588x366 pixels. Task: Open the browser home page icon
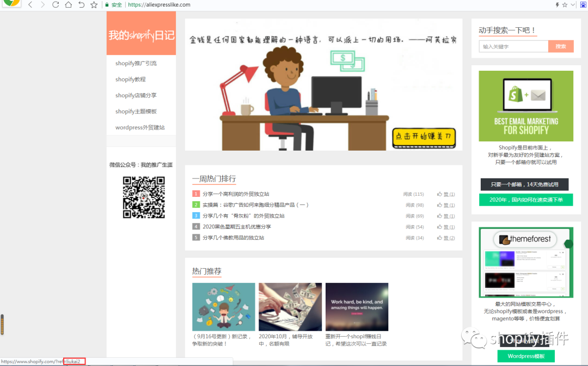tap(69, 4)
